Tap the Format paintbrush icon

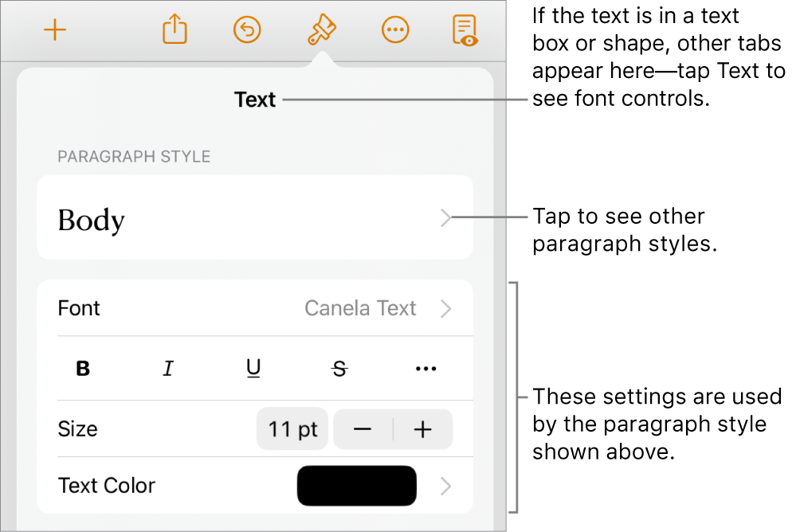click(321, 30)
